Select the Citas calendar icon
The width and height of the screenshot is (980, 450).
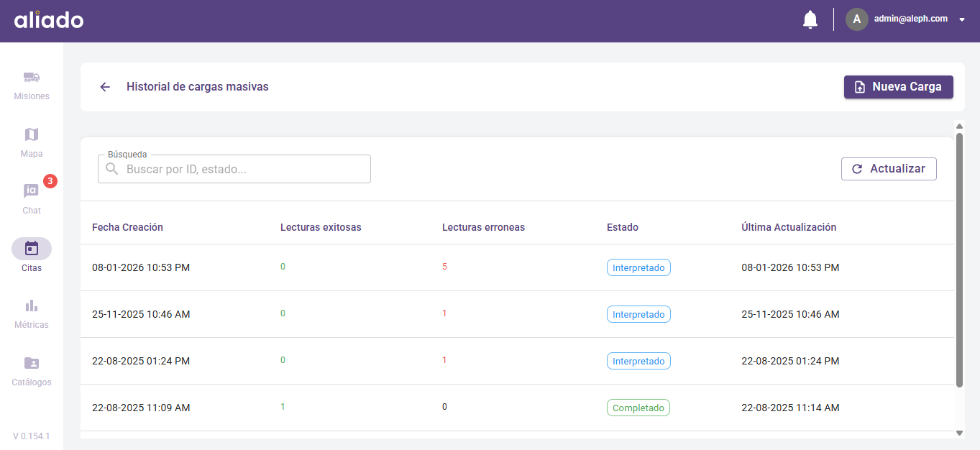pyautogui.click(x=31, y=249)
